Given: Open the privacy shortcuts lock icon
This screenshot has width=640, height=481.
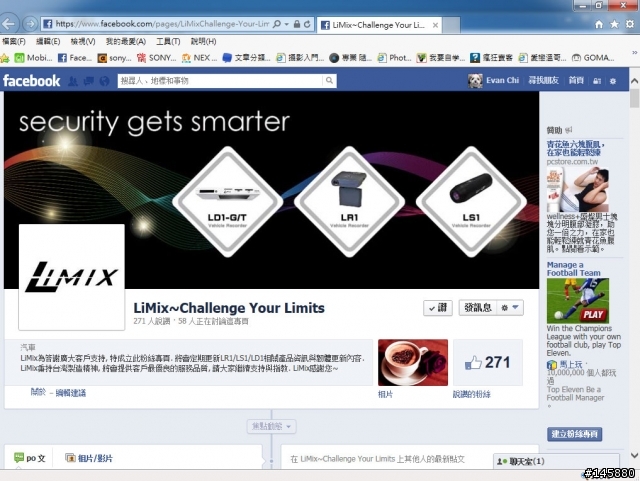Looking at the screenshot, I should tap(597, 81).
